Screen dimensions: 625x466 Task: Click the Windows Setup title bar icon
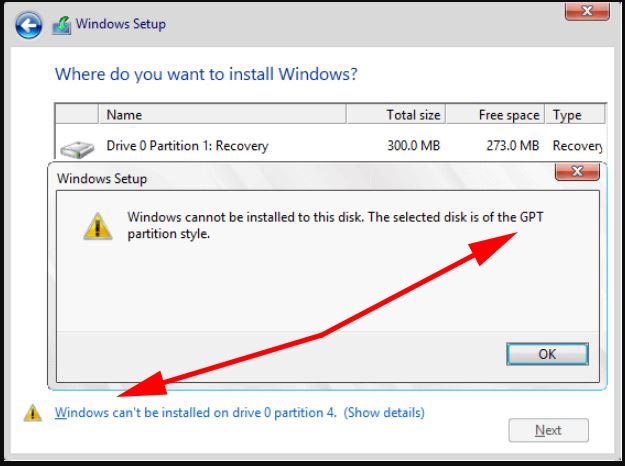60,24
